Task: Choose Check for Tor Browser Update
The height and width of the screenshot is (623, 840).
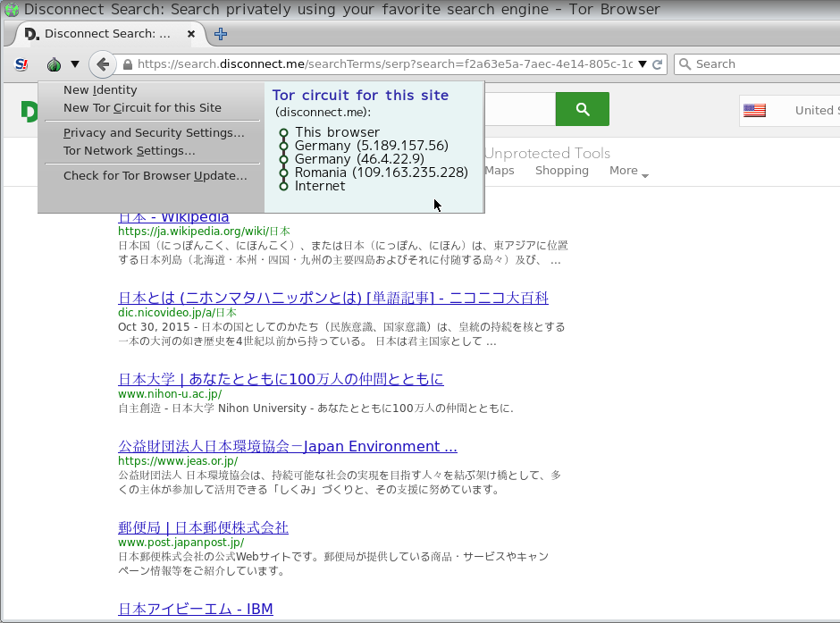Action: 155,176
